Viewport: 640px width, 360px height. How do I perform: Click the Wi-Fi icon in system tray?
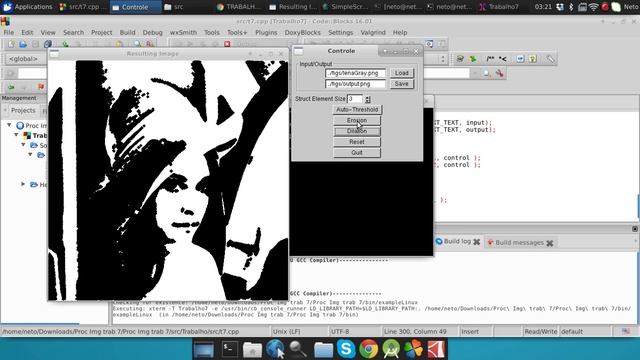[593, 7]
